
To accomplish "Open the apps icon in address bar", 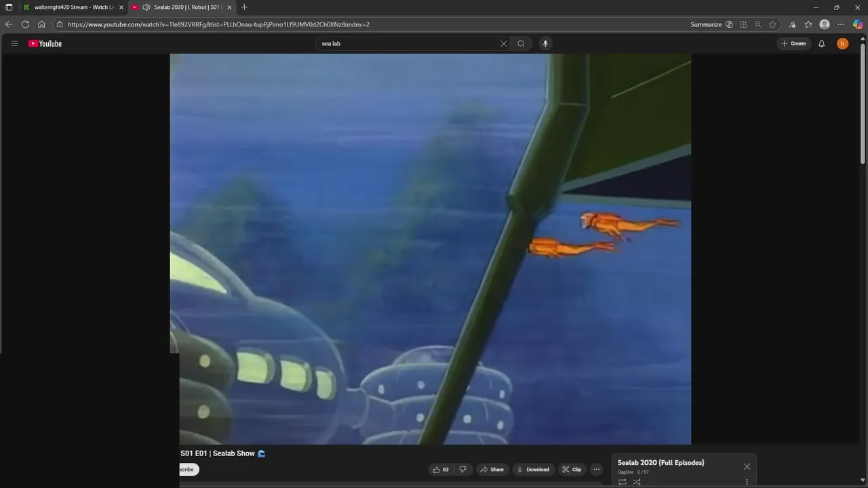I will [744, 24].
